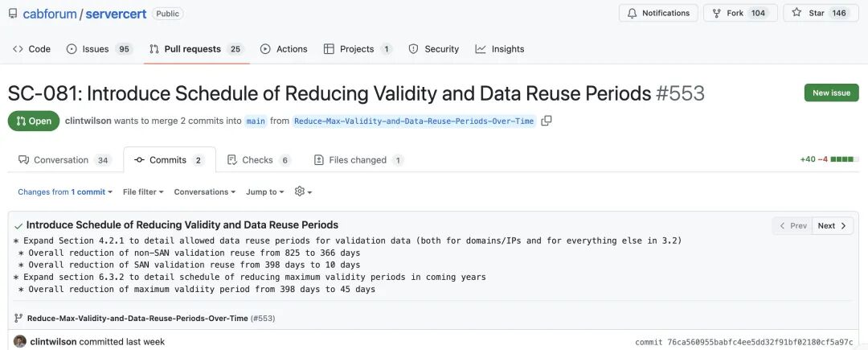Switch to the Checks tab
This screenshot has height=350, width=868.
tap(258, 160)
